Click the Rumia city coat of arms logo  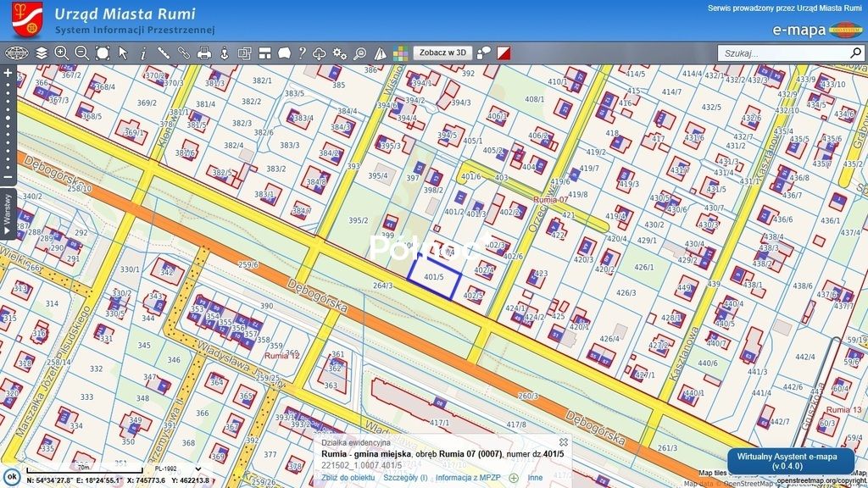click(27, 20)
